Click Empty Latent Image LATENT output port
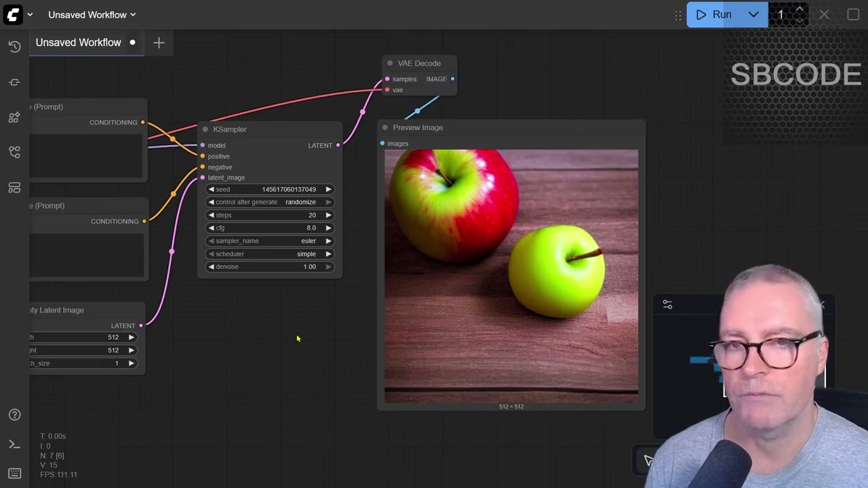The width and height of the screenshot is (868, 488). coord(141,325)
